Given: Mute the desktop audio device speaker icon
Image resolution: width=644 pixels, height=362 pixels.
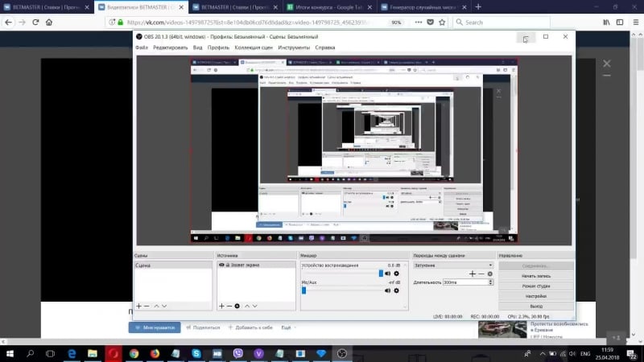Looking at the screenshot, I should tap(387, 274).
